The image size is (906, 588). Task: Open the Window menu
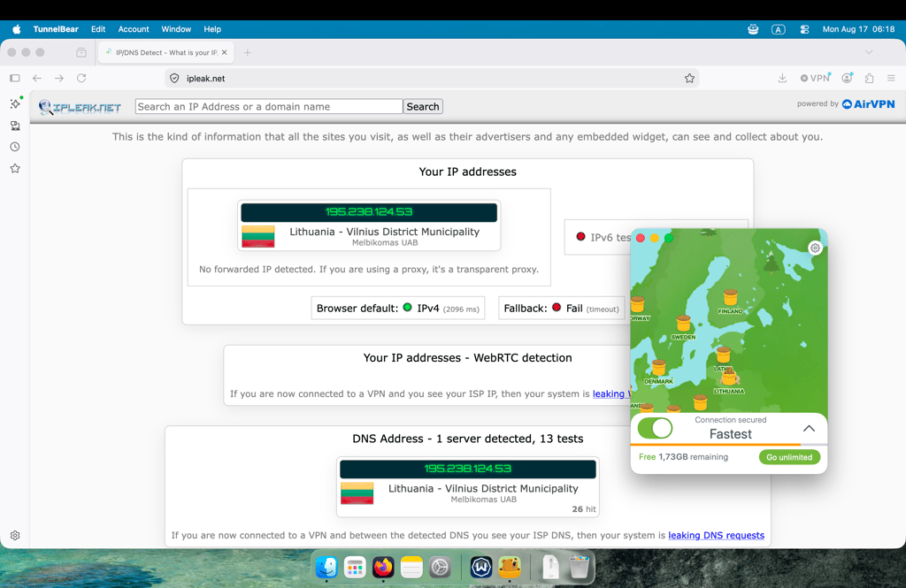click(x=176, y=29)
